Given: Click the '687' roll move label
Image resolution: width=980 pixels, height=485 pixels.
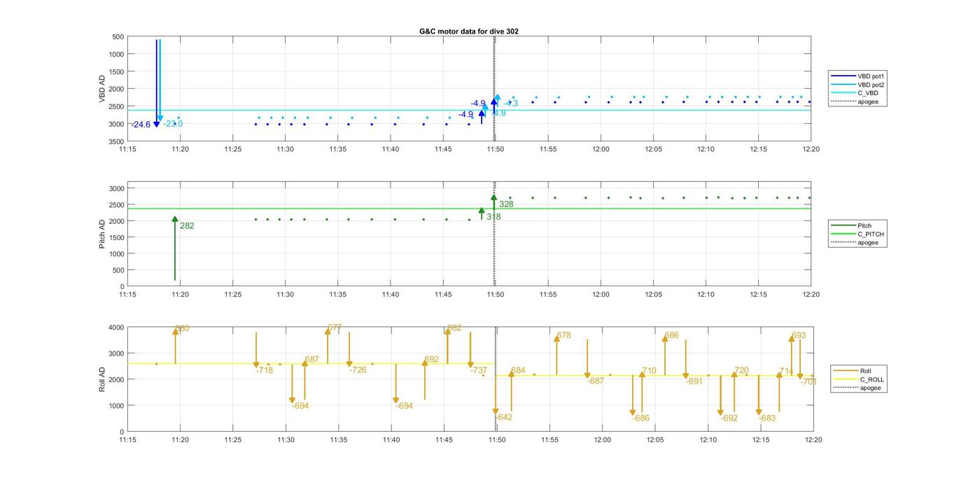Looking at the screenshot, I should point(311,360).
